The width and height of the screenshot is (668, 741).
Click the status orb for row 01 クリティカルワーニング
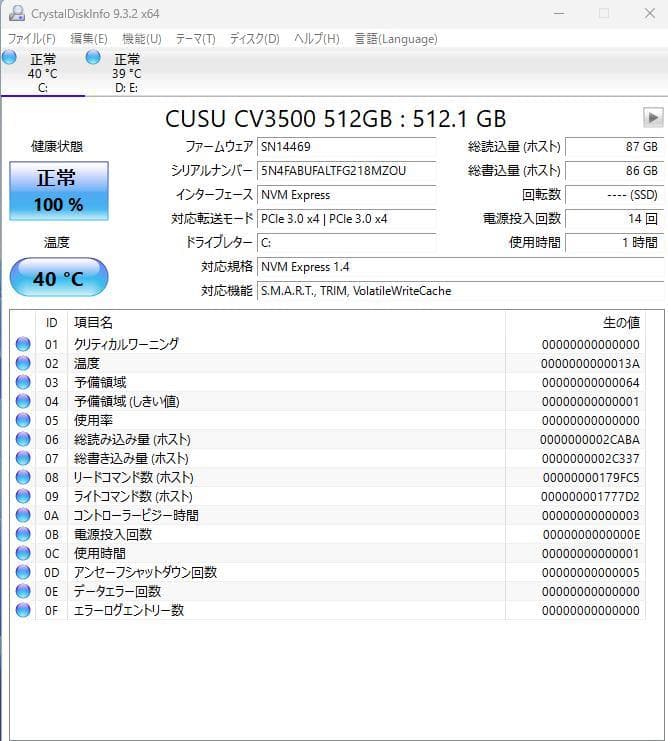coord(23,344)
